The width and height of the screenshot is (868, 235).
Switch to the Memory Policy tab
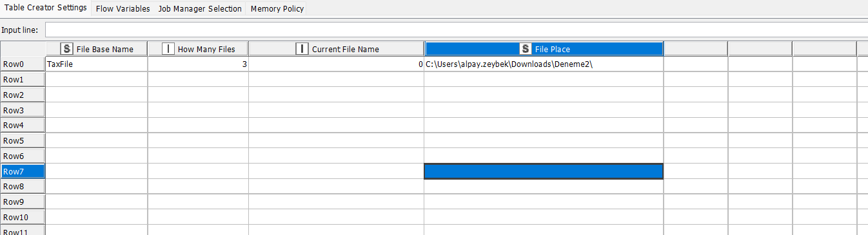[x=277, y=9]
